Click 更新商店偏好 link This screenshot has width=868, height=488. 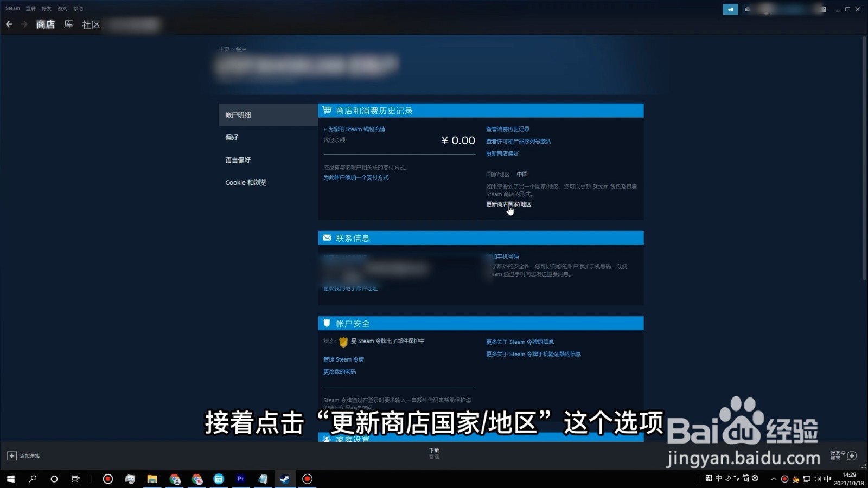coord(502,153)
